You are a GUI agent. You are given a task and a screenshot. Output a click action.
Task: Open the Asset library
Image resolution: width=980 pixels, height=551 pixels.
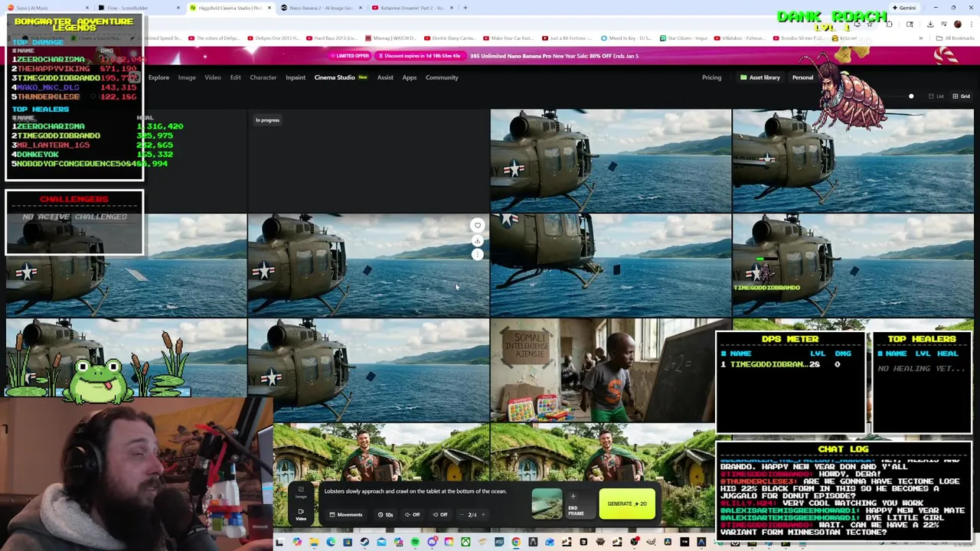click(760, 77)
